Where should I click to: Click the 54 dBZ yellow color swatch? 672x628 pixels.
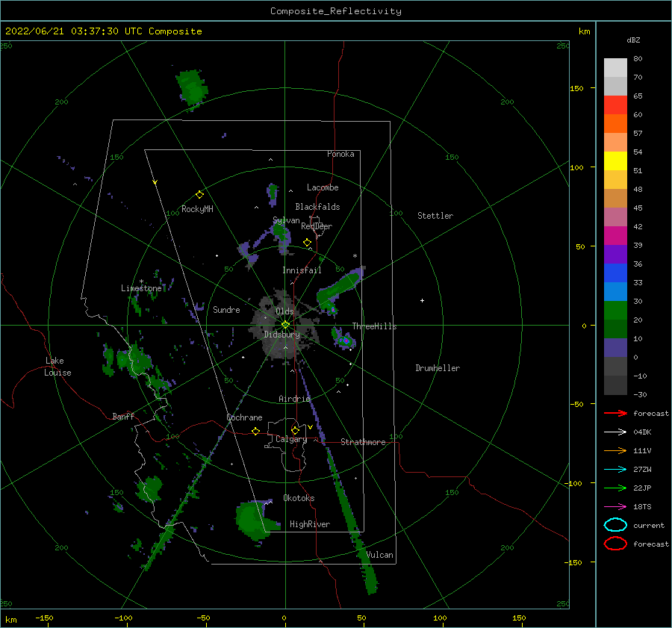615,161
